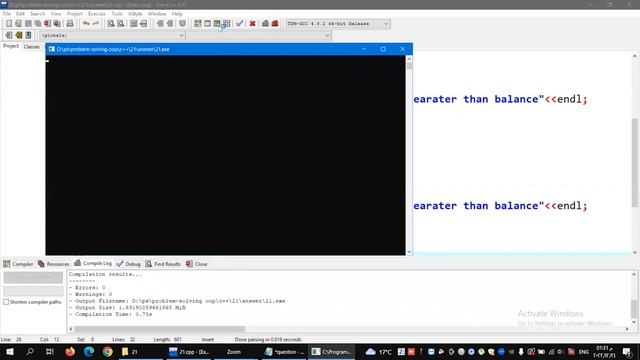Switch to the Project tab

[x=11, y=46]
